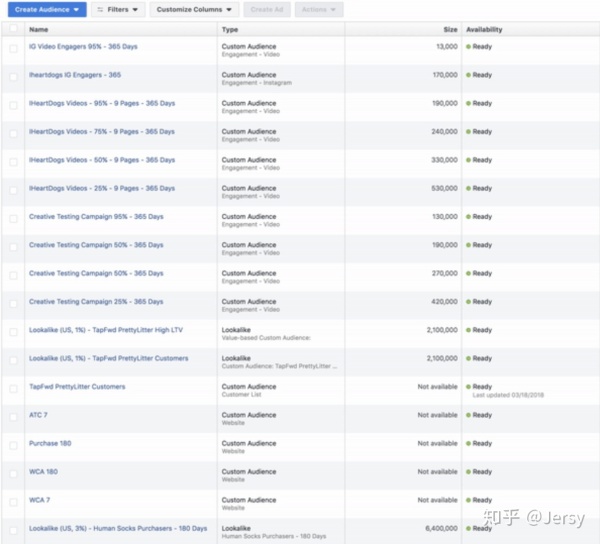Sort by the Name column header

click(39, 30)
